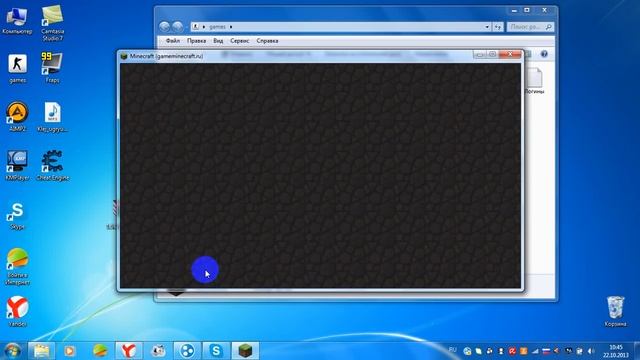Select the games Counter-Strike desktop shortcut
Viewport: 640px width, 360px height.
point(18,69)
